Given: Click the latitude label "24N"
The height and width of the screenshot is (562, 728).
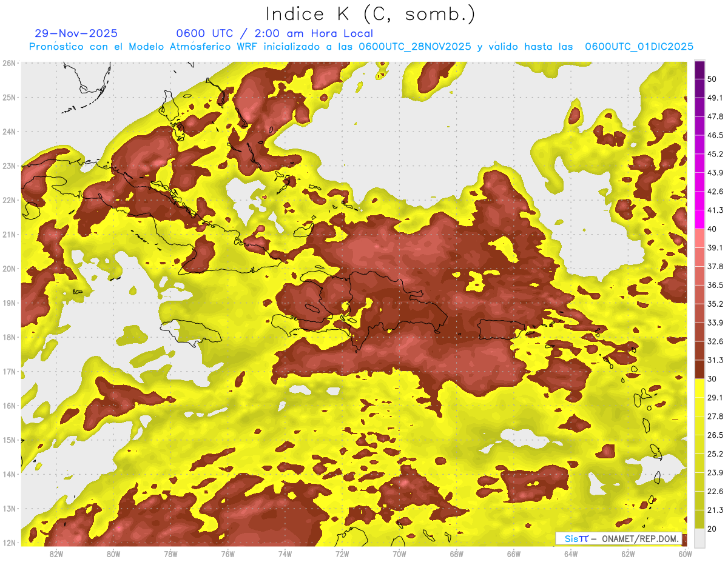Looking at the screenshot, I should tap(8, 132).
